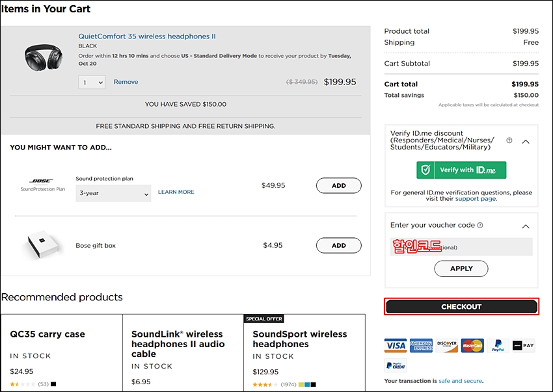Click the Total savings $150.00 amount
This screenshot has width=553, height=392.
pos(526,95)
